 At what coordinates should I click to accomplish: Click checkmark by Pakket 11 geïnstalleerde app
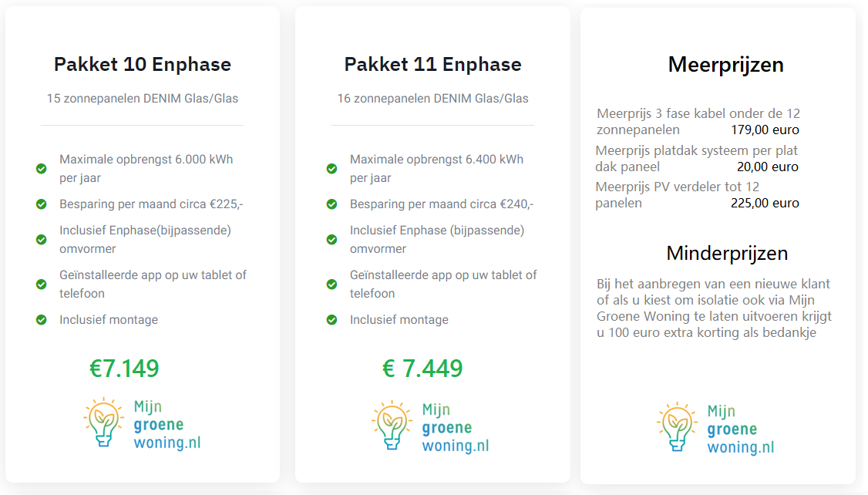click(x=331, y=285)
